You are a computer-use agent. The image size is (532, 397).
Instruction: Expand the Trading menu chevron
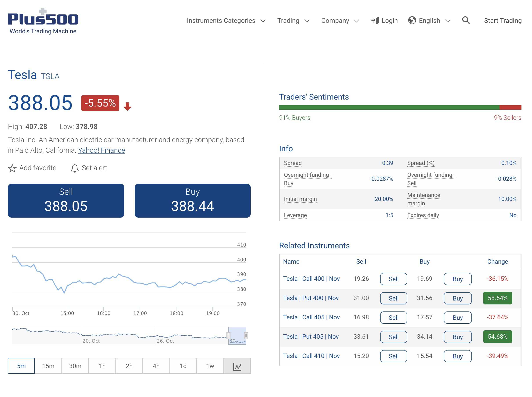307,21
